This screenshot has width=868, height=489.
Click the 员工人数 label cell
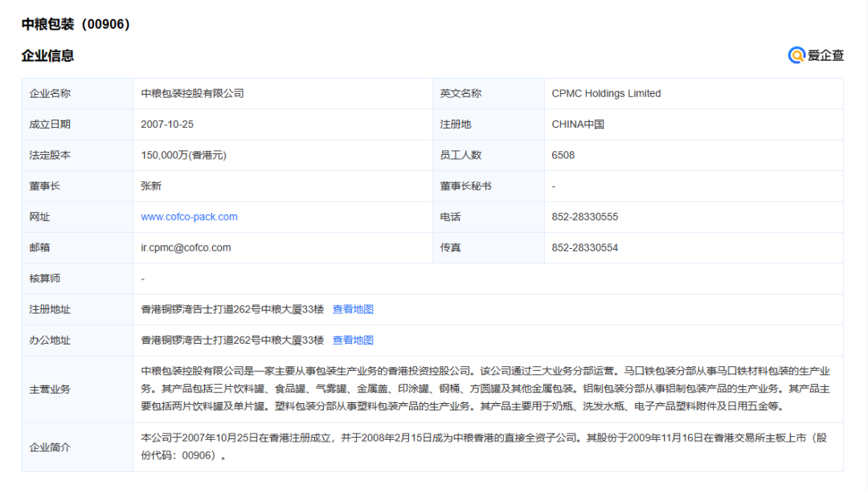coord(489,156)
